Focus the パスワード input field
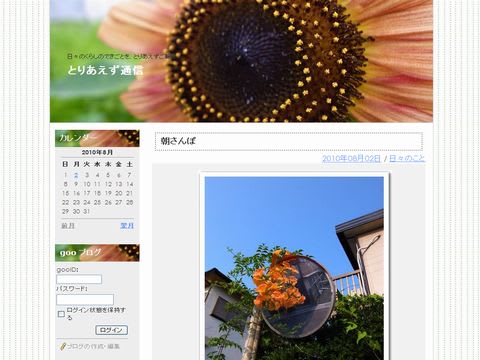 point(85,299)
